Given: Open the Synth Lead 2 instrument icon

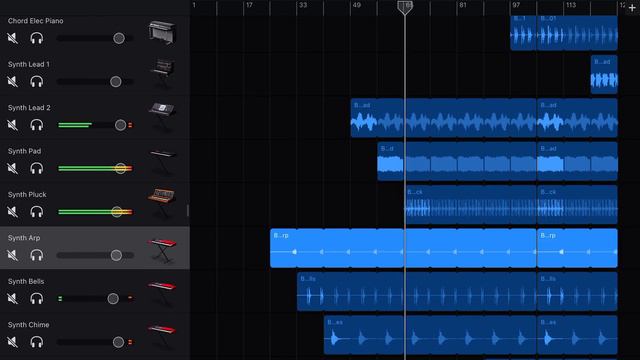Looking at the screenshot, I should click(162, 117).
